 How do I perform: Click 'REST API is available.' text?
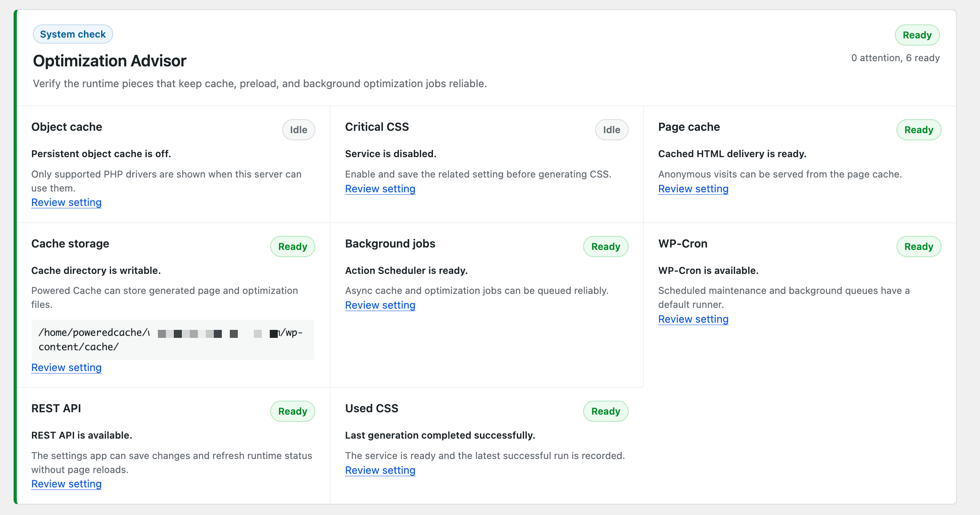click(x=82, y=435)
